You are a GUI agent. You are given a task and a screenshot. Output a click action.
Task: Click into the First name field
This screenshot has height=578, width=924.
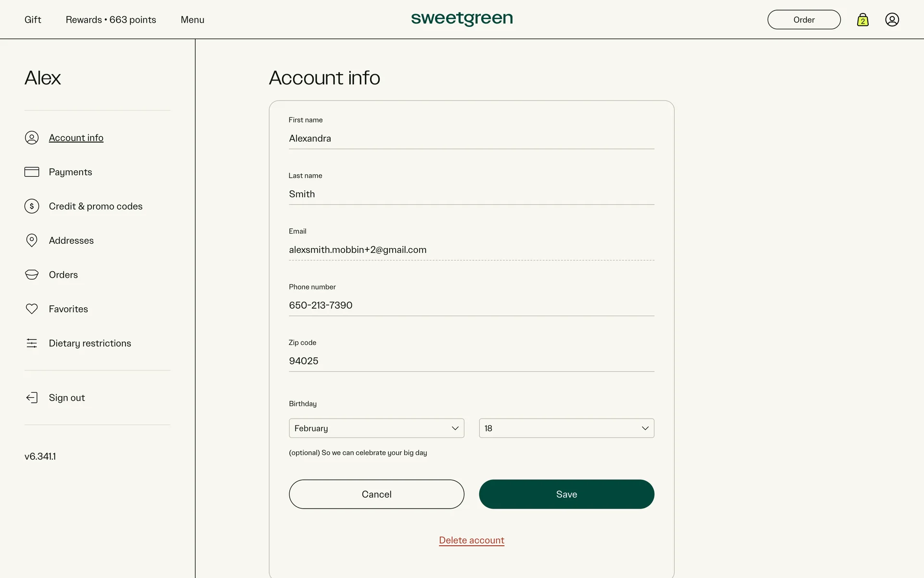(472, 139)
